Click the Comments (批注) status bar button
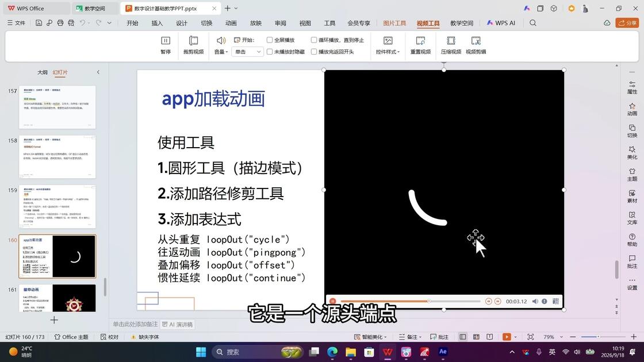The image size is (644, 362). 439,337
